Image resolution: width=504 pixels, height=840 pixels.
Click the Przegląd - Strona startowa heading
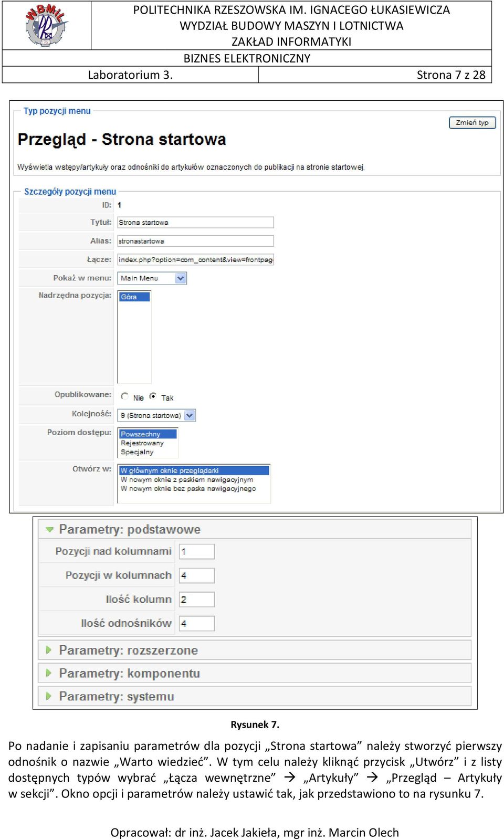[x=122, y=140]
